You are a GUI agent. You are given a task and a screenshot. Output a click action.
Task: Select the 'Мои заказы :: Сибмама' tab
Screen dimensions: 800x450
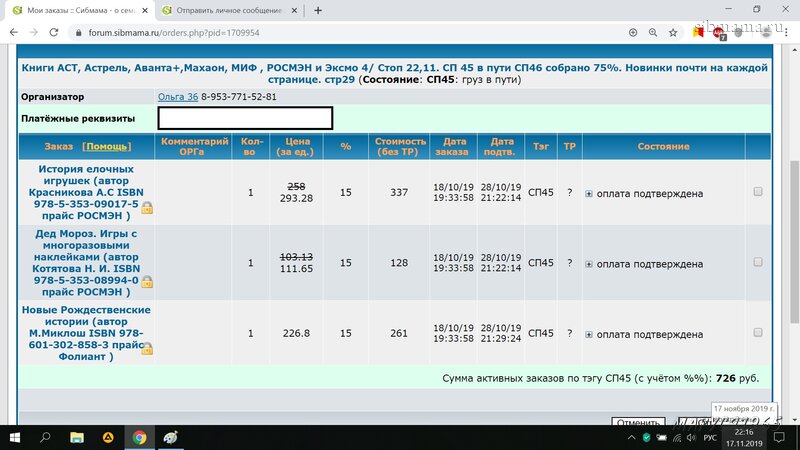[81, 10]
